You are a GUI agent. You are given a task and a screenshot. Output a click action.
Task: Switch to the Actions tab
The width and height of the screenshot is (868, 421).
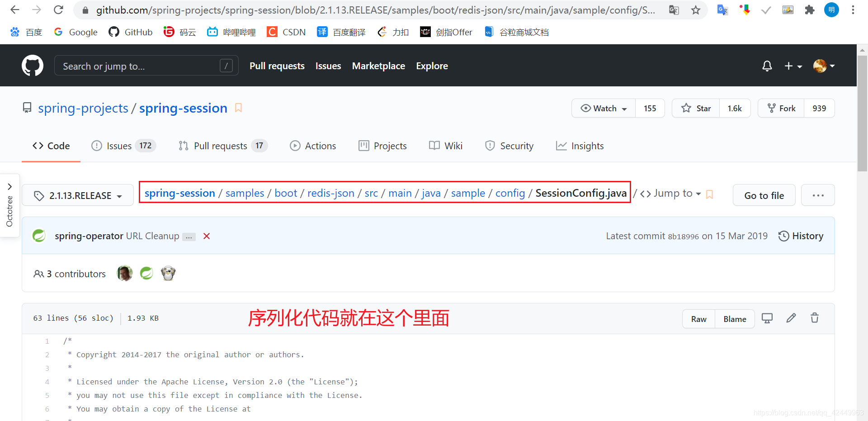(313, 146)
